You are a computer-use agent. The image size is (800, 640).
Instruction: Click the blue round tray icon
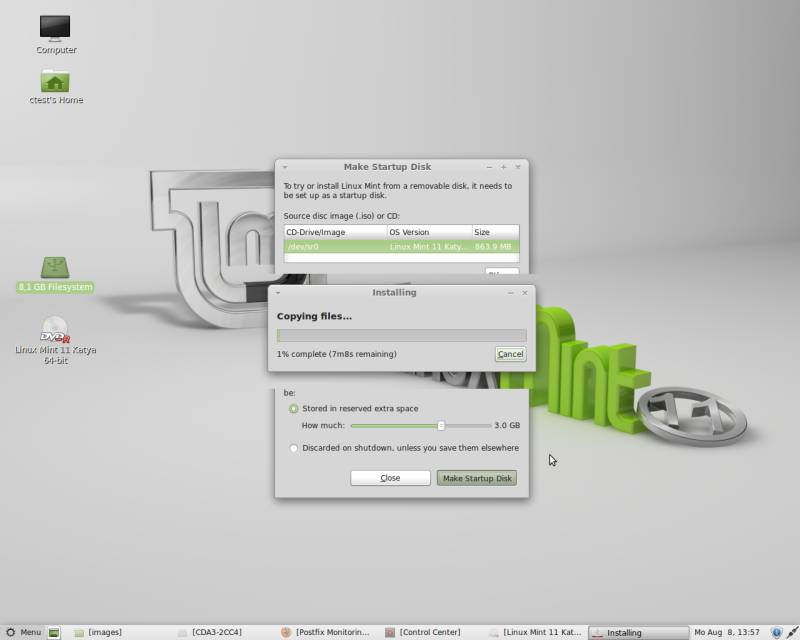(x=776, y=633)
